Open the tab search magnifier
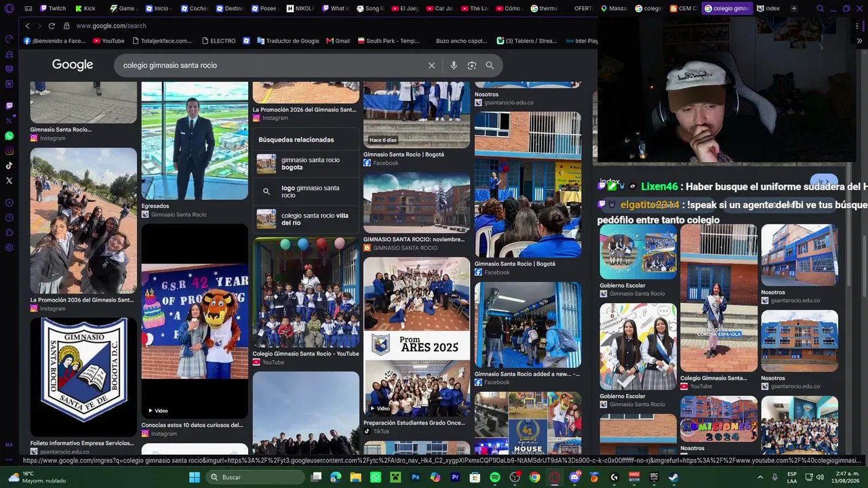The width and height of the screenshot is (868, 488). tap(820, 9)
